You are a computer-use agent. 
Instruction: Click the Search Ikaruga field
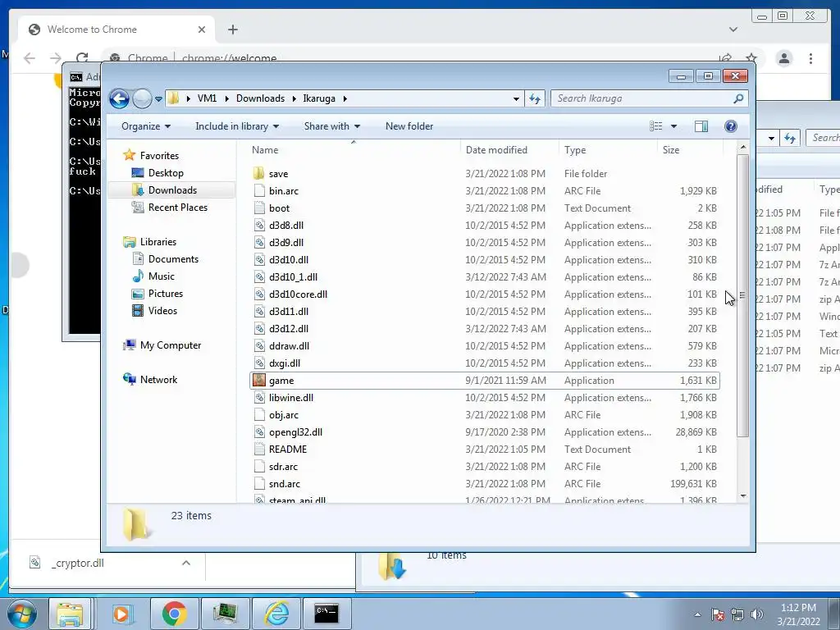pyautogui.click(x=649, y=98)
